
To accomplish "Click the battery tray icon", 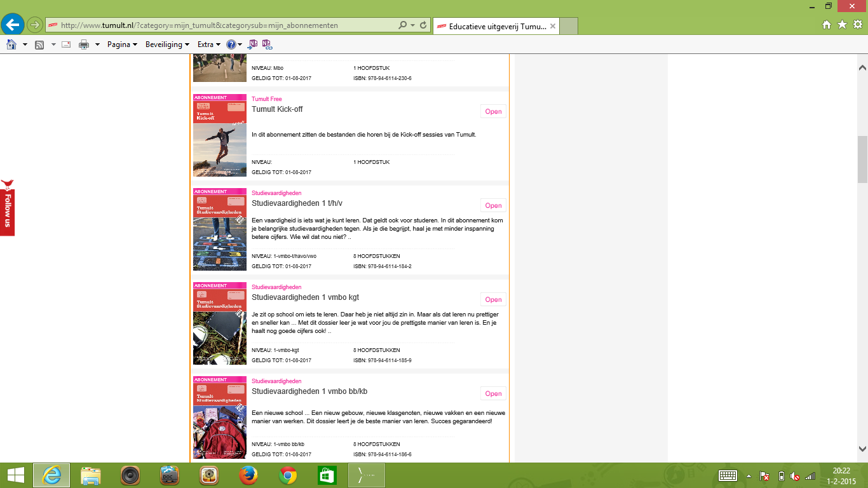I will (782, 476).
